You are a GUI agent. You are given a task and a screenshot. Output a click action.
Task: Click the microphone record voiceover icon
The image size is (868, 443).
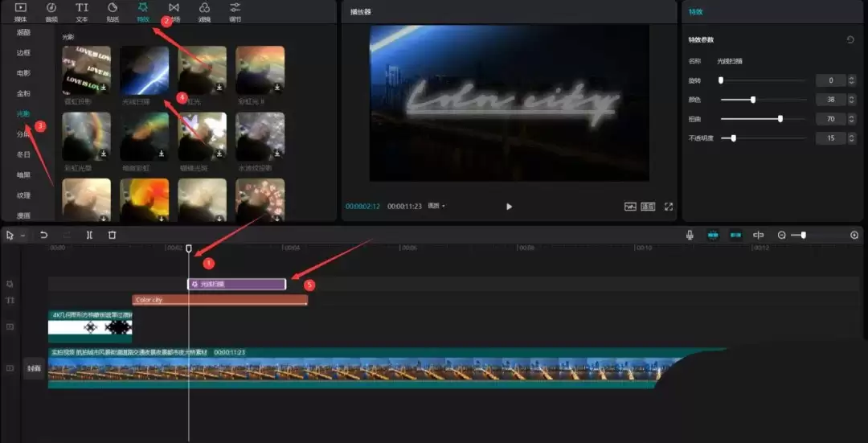click(690, 235)
